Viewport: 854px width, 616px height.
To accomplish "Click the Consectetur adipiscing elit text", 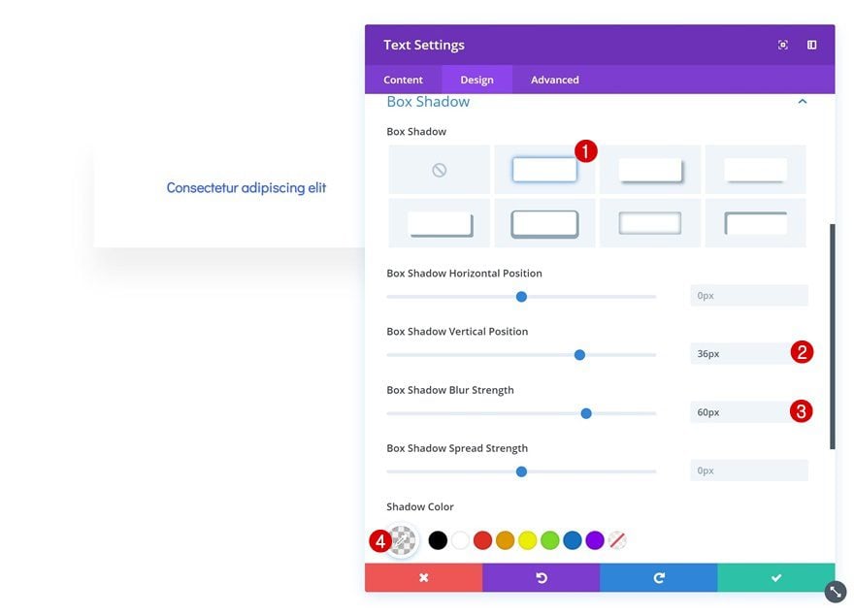I will (246, 188).
